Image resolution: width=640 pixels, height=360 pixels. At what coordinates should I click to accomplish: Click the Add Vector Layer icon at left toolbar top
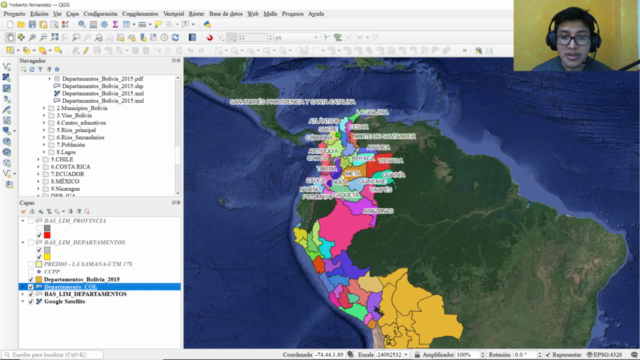(7, 66)
